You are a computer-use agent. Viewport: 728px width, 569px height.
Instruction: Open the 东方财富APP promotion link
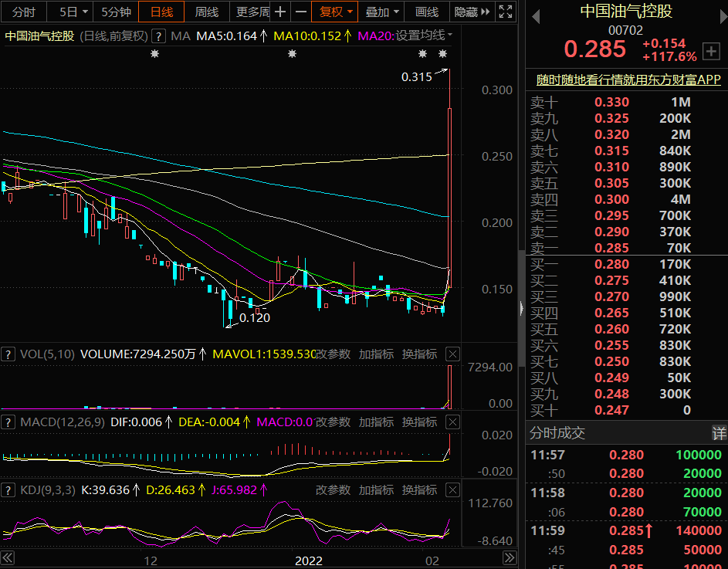click(628, 80)
